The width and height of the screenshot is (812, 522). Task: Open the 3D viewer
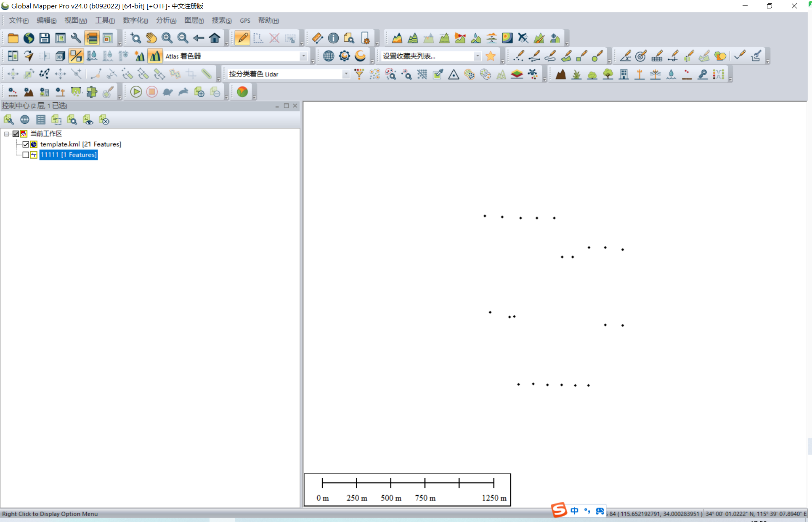click(x=60, y=56)
